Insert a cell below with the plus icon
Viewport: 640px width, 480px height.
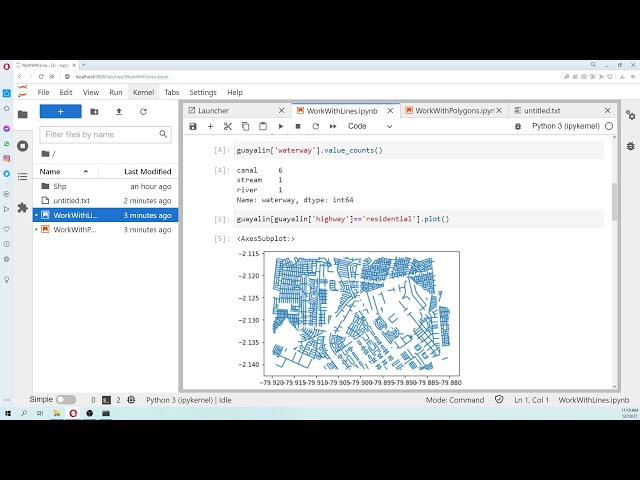211,127
